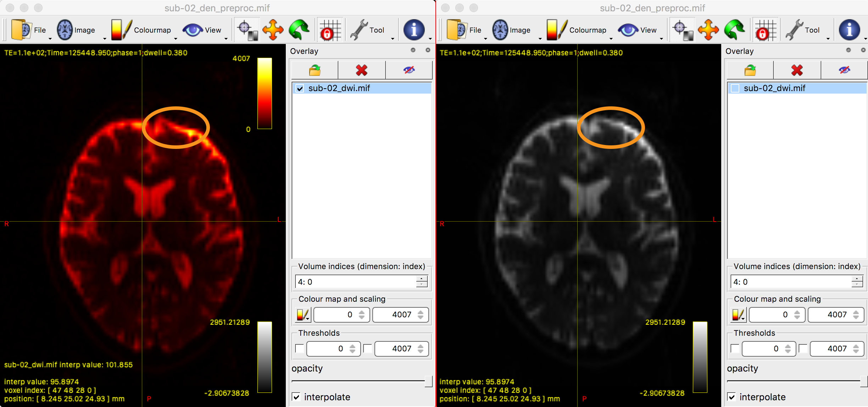Uncheck sub-02_dwi.mif overlay in left panel
Image resolution: width=868 pixels, height=407 pixels.
click(x=300, y=88)
